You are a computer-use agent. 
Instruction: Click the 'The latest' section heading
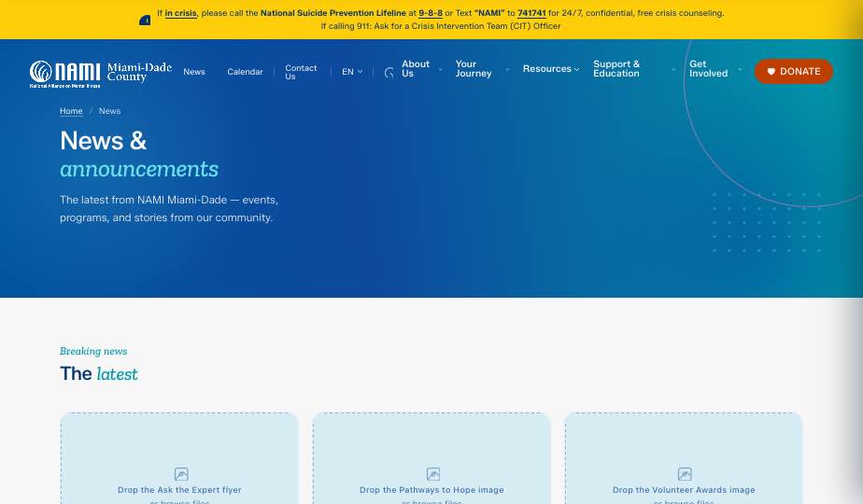(x=98, y=373)
